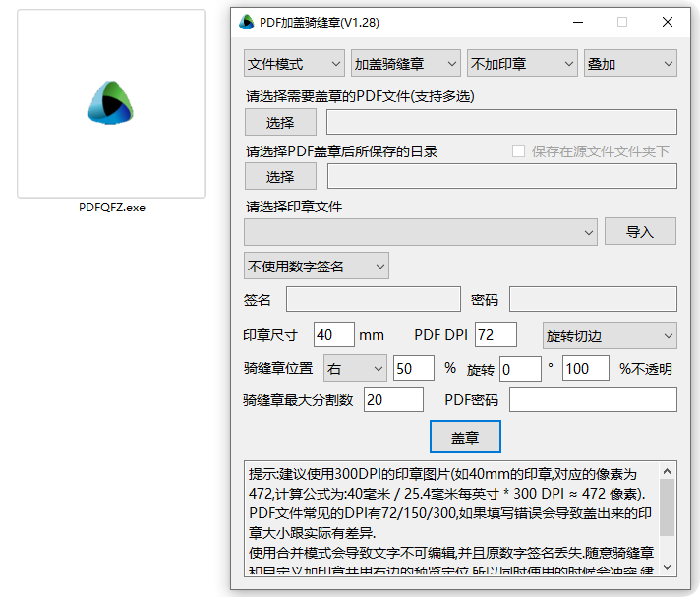Screen dimensions: 700x597
Task: Click the scroll up arrow in tips box
Action: [x=668, y=471]
